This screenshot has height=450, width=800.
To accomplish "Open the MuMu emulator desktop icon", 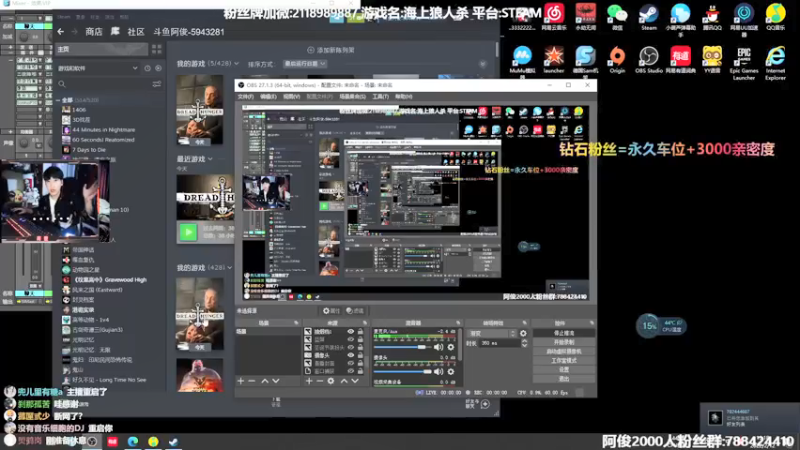I will [x=522, y=61].
